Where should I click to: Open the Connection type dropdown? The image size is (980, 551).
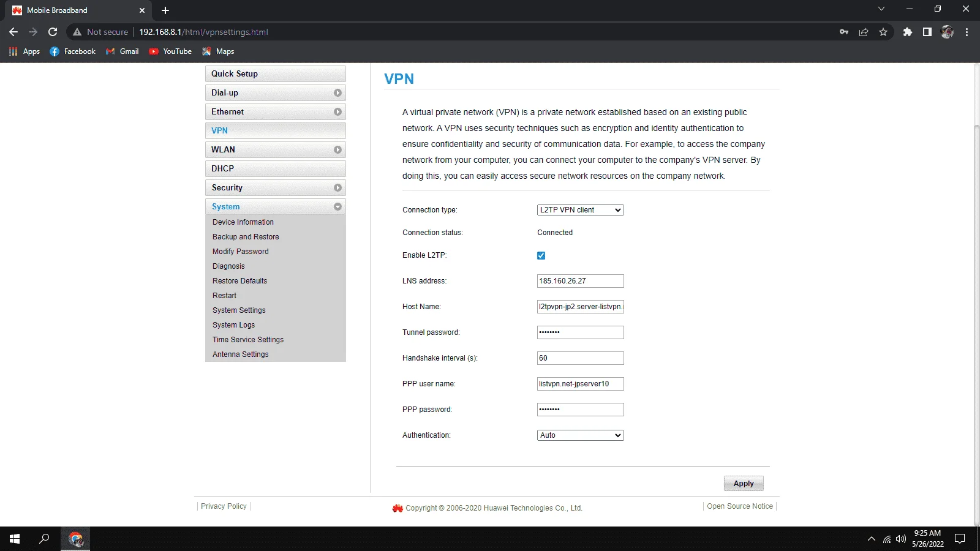(x=580, y=210)
